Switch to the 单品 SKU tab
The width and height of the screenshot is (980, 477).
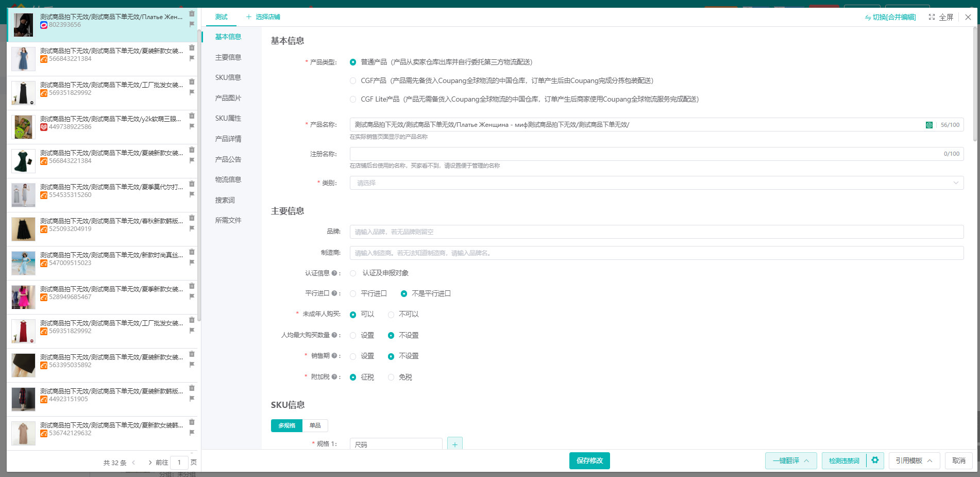pyautogui.click(x=315, y=425)
